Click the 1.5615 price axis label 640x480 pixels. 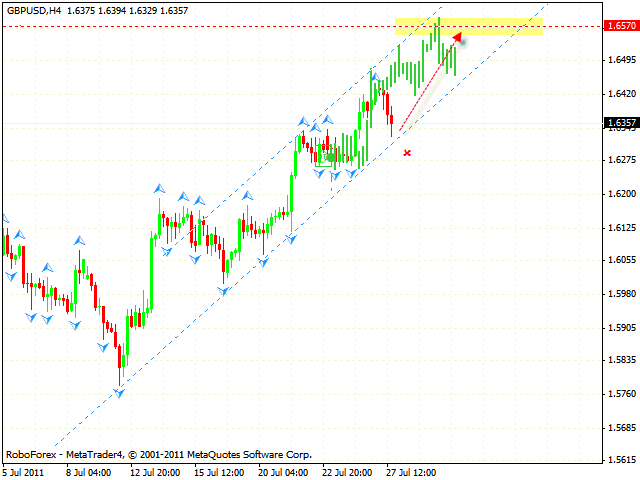(x=622, y=460)
